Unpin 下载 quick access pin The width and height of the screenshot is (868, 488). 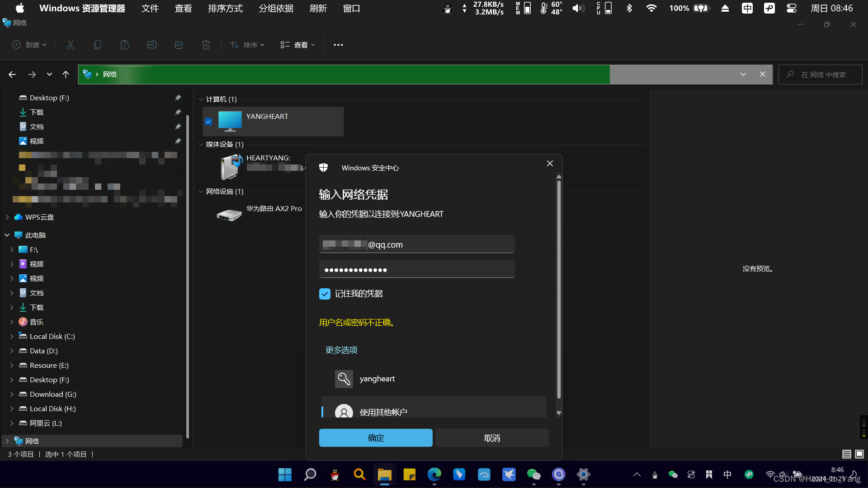pyautogui.click(x=178, y=112)
